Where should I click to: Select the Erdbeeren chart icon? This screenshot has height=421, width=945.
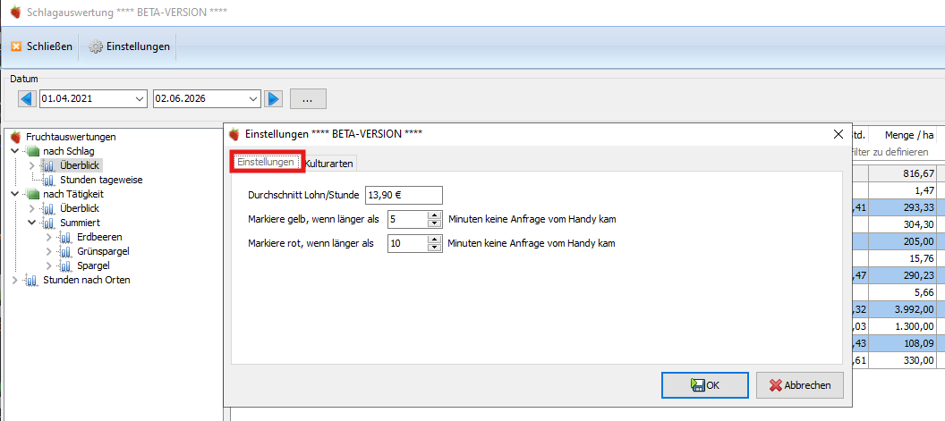pyautogui.click(x=66, y=237)
